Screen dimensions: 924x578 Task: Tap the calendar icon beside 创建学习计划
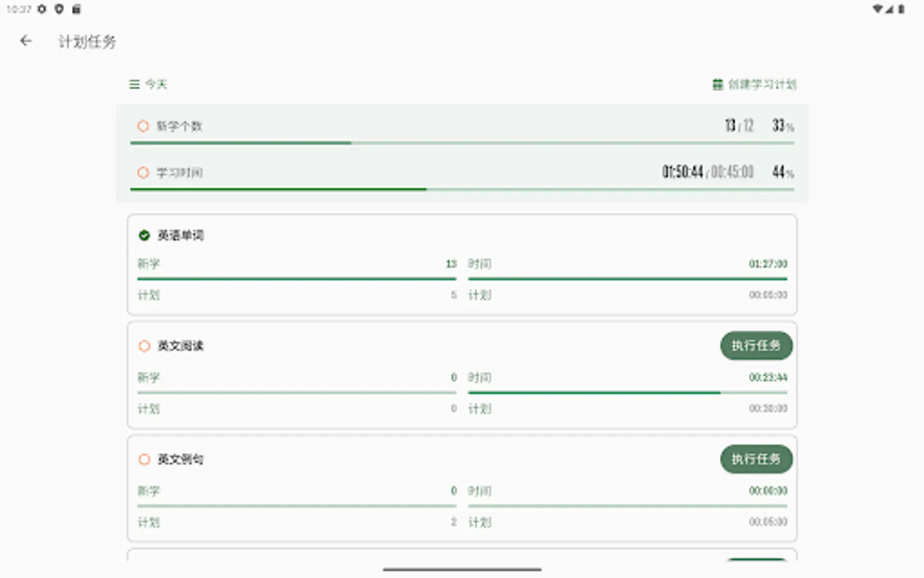(x=717, y=84)
